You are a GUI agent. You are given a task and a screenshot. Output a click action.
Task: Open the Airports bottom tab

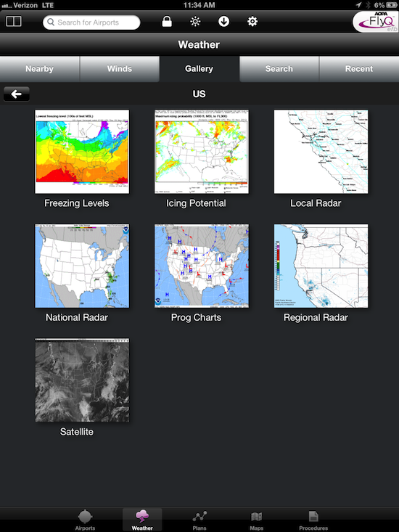[x=85, y=520]
